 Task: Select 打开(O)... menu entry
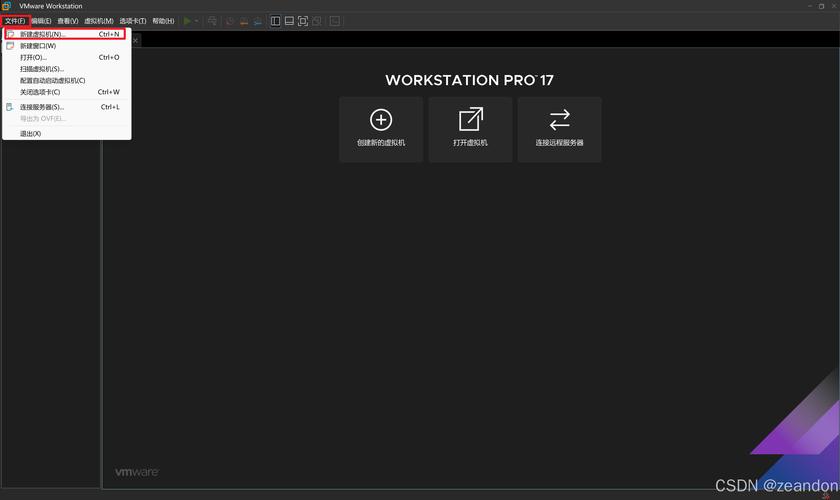(66, 57)
